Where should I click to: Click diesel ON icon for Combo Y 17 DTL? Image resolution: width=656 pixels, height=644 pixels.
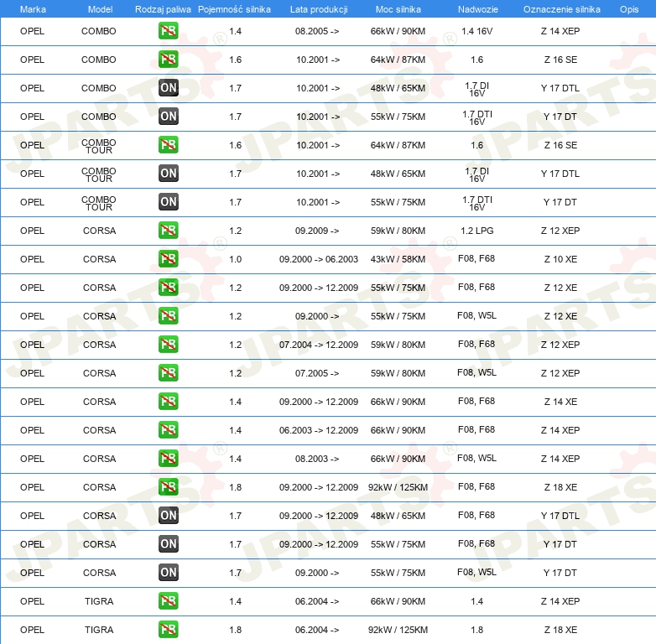[x=168, y=88]
